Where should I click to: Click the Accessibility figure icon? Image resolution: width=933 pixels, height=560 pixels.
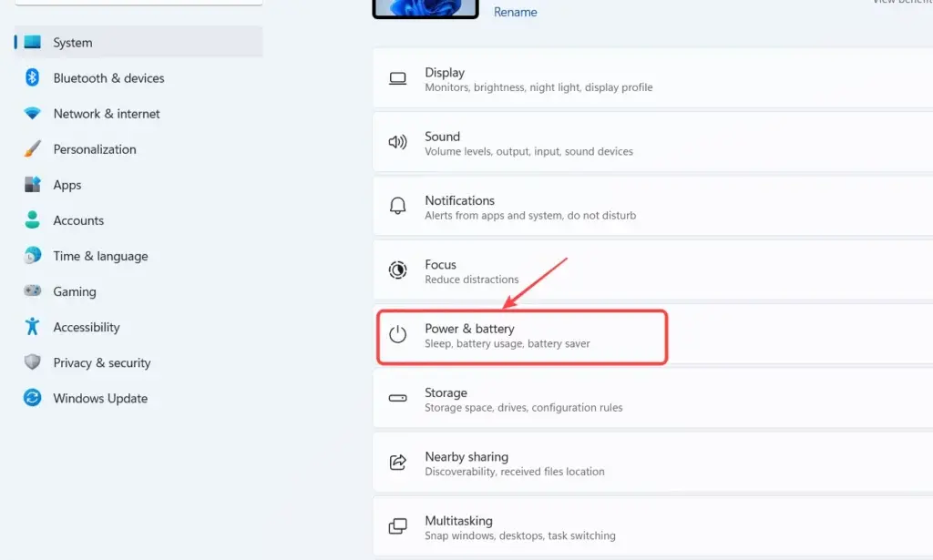[x=30, y=327]
